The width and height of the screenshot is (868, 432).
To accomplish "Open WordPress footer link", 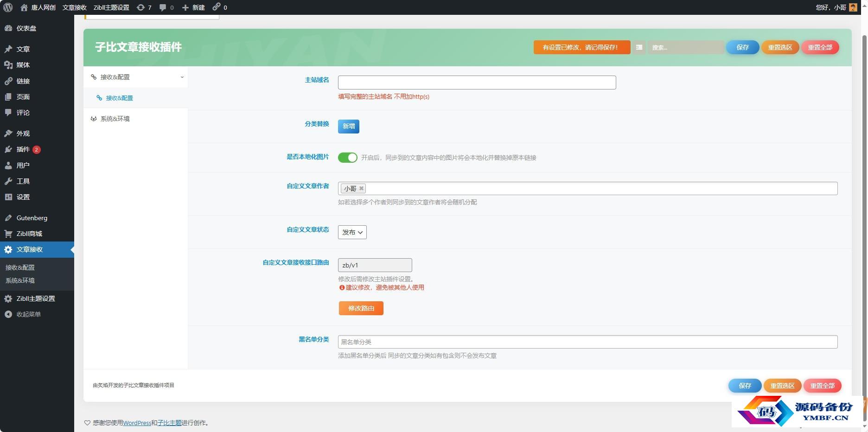I will [137, 423].
